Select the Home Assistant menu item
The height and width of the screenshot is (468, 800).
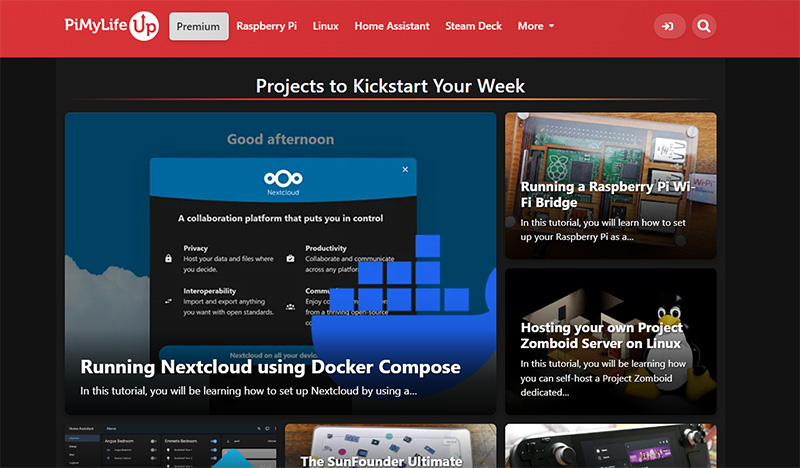click(392, 26)
